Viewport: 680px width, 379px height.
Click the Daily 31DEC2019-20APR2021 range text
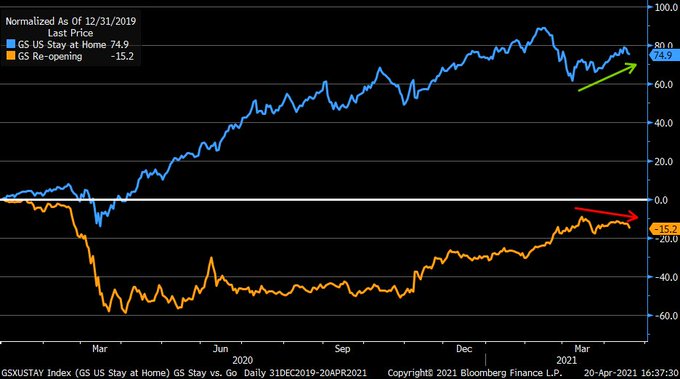[305, 373]
